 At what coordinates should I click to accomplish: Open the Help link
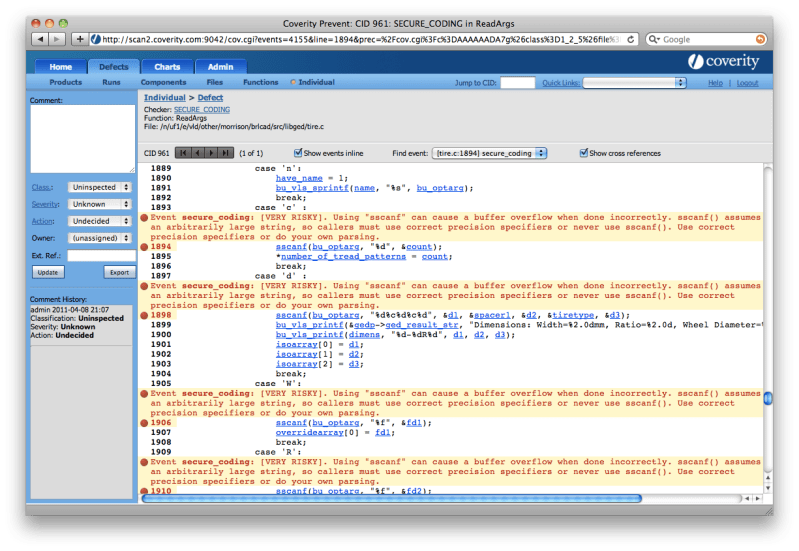coord(715,83)
